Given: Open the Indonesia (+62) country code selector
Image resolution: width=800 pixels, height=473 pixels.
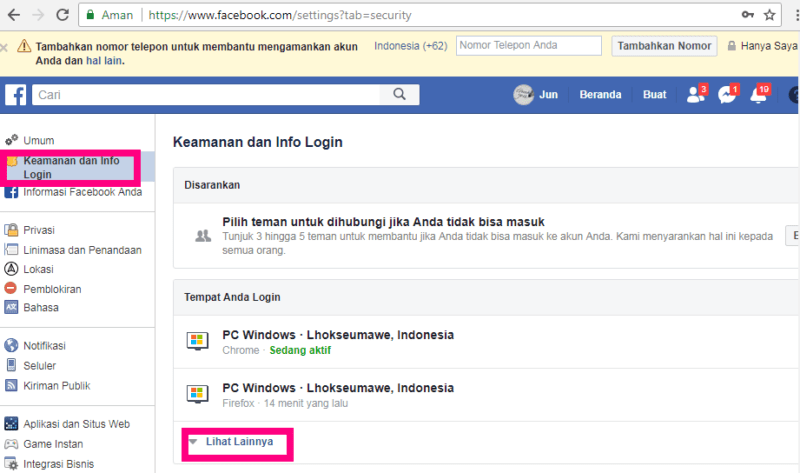Looking at the screenshot, I should [x=411, y=46].
